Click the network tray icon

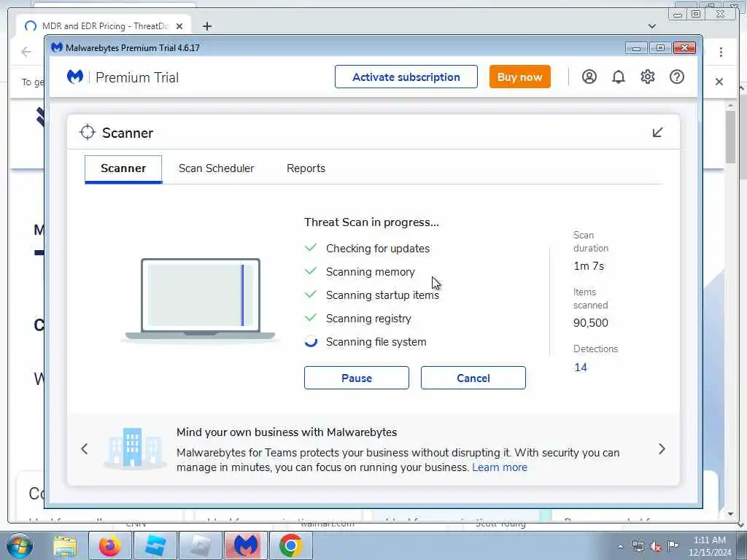(638, 546)
